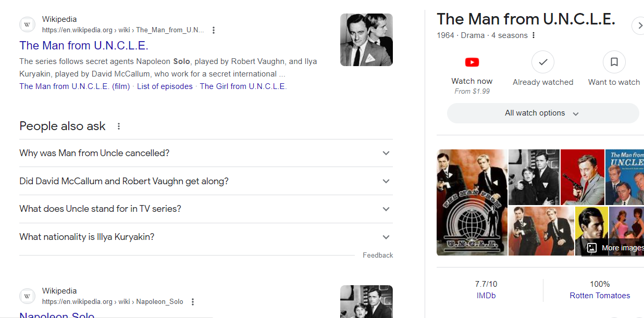Click the YouTube Watch now icon
Viewport: 644px width, 318px height.
(472, 62)
